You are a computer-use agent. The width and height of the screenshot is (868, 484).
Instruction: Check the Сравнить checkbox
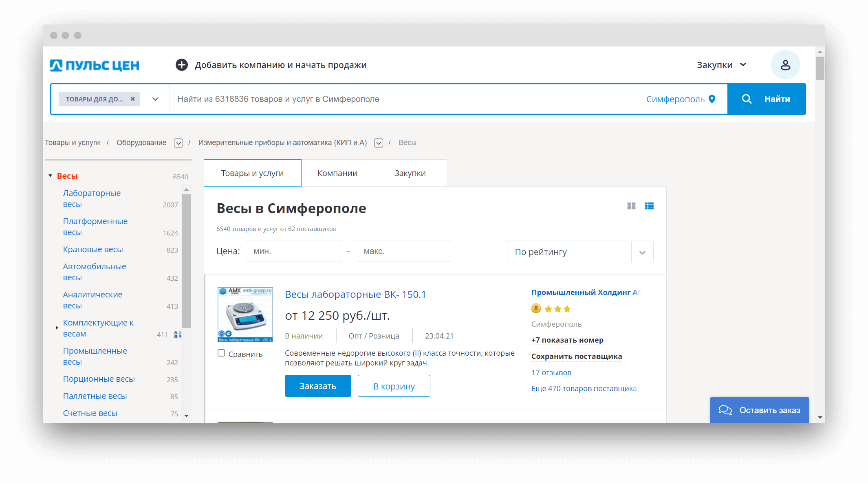221,353
